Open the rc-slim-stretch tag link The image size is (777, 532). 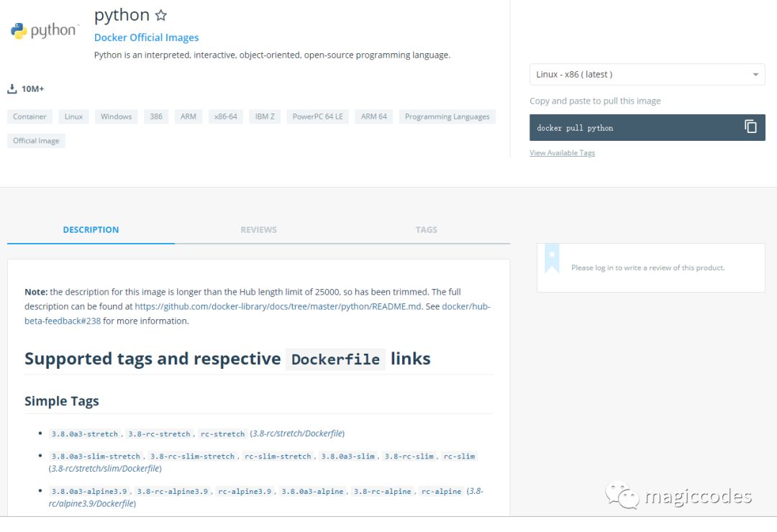click(278, 457)
